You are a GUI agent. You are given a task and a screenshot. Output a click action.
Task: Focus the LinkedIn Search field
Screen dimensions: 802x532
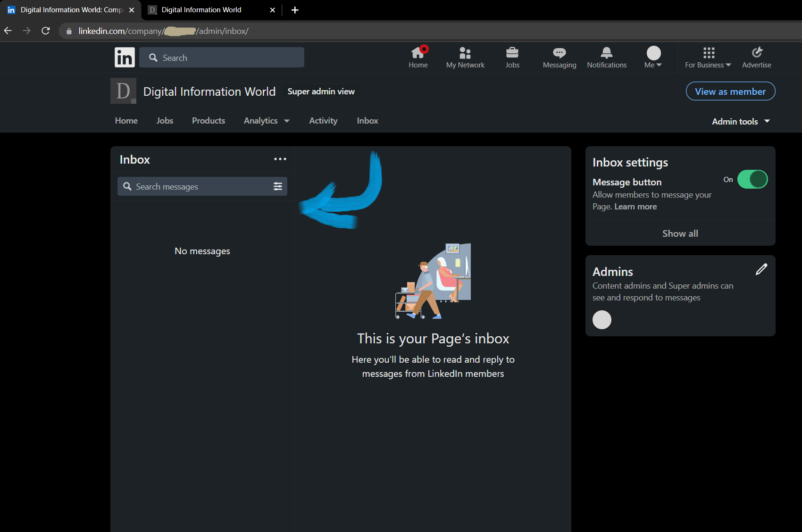(x=222, y=58)
